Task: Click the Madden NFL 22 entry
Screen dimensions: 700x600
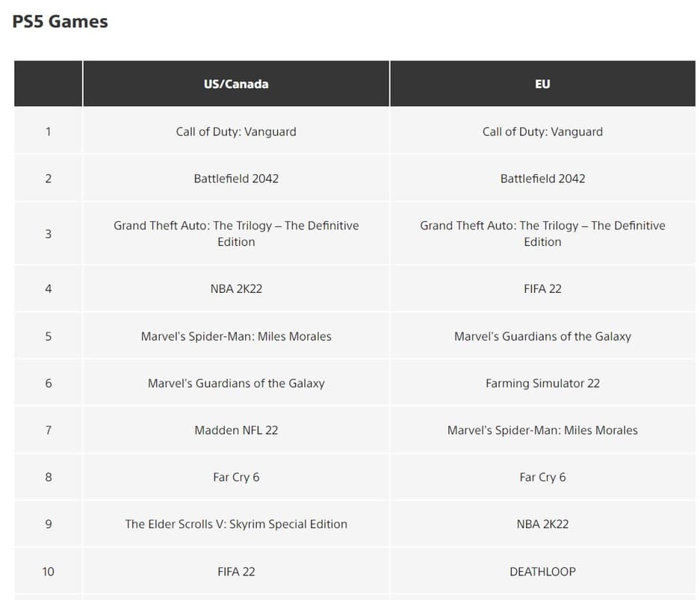Action: pyautogui.click(x=236, y=430)
